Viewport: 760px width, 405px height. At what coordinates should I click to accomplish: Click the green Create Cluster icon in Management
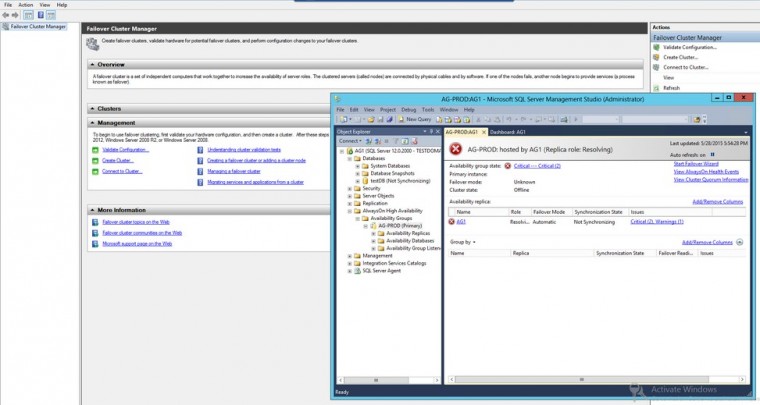(95, 161)
